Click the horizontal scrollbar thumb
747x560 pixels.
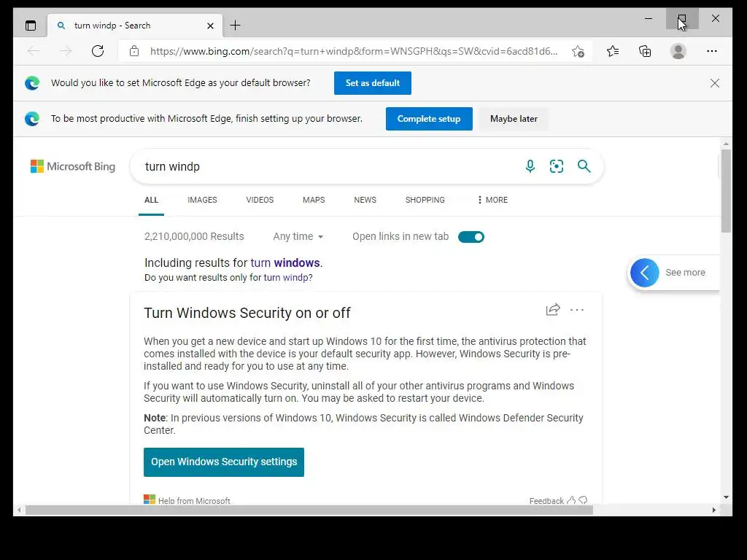[x=309, y=510]
